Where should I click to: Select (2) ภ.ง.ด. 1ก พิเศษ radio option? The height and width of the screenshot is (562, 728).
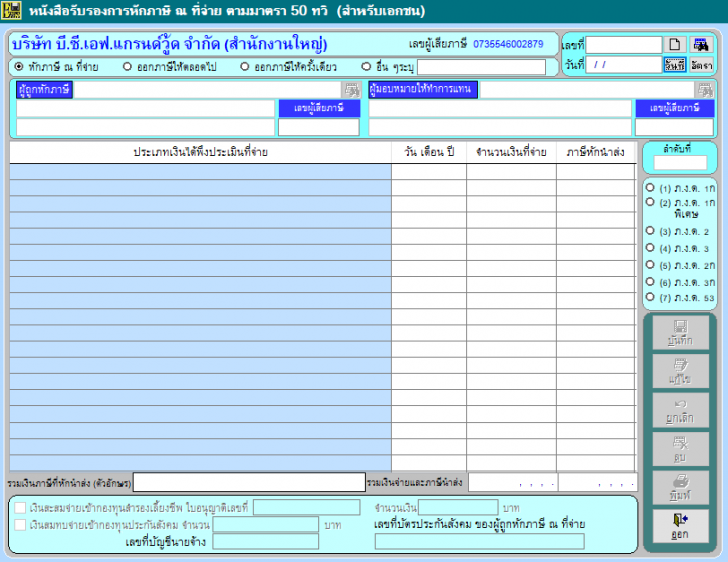tap(650, 202)
